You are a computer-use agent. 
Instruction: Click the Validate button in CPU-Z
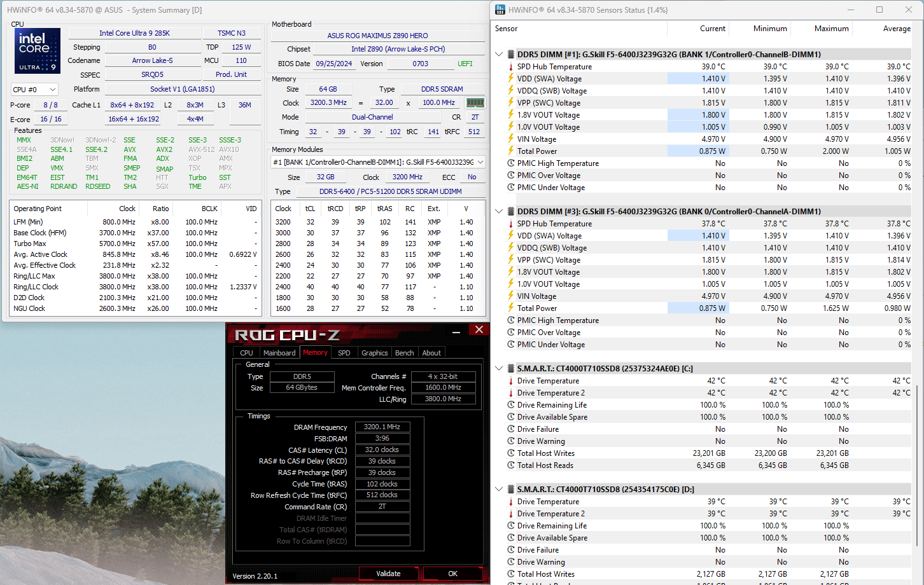coord(388,574)
